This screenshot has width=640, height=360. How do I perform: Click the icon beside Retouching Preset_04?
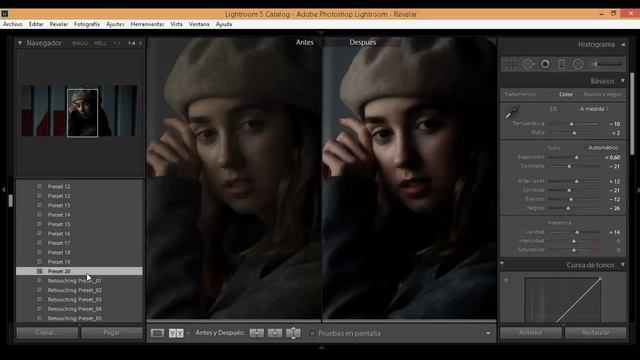(x=40, y=309)
